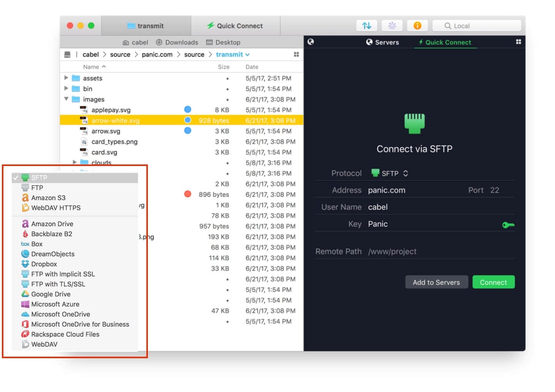Open the Protocol SFTP dropdown
Viewport: 555px width, 392px height.
pyautogui.click(x=390, y=173)
